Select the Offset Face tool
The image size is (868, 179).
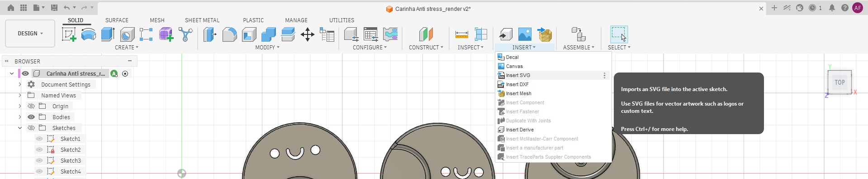pos(288,34)
